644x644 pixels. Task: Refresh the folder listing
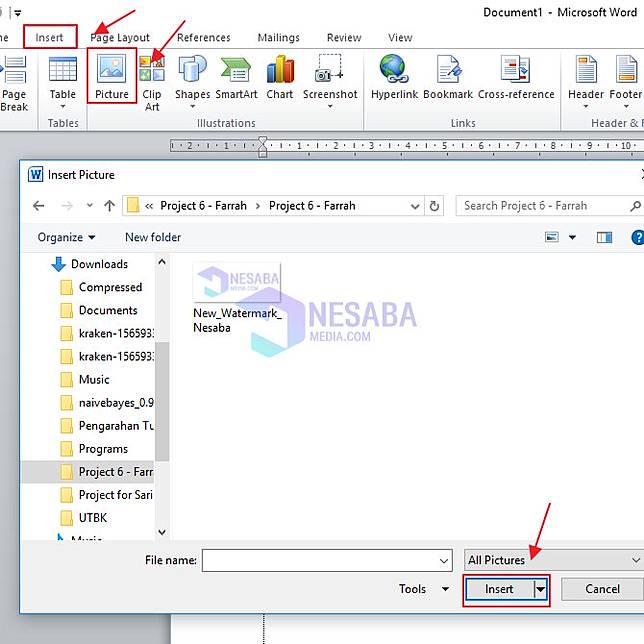point(434,205)
